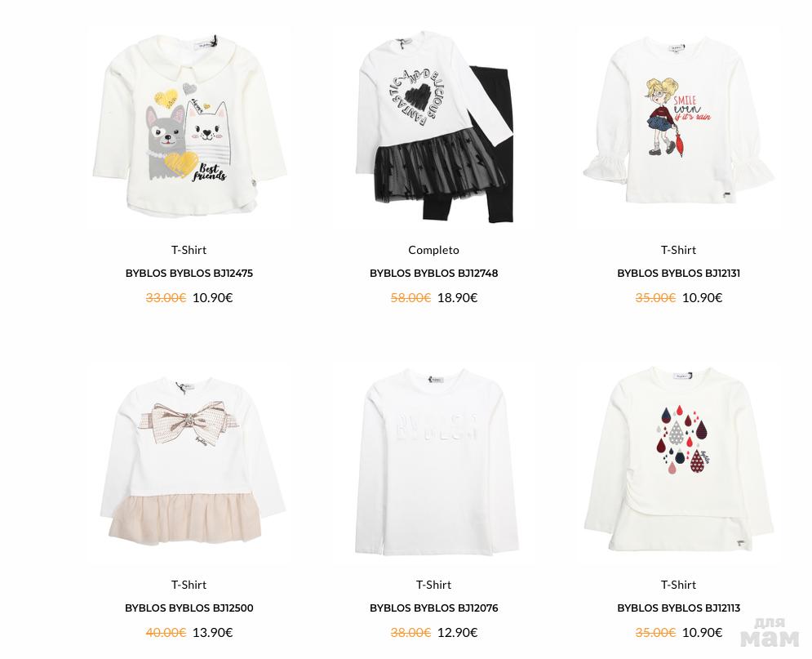Click the 13.90€ sale price

click(213, 632)
